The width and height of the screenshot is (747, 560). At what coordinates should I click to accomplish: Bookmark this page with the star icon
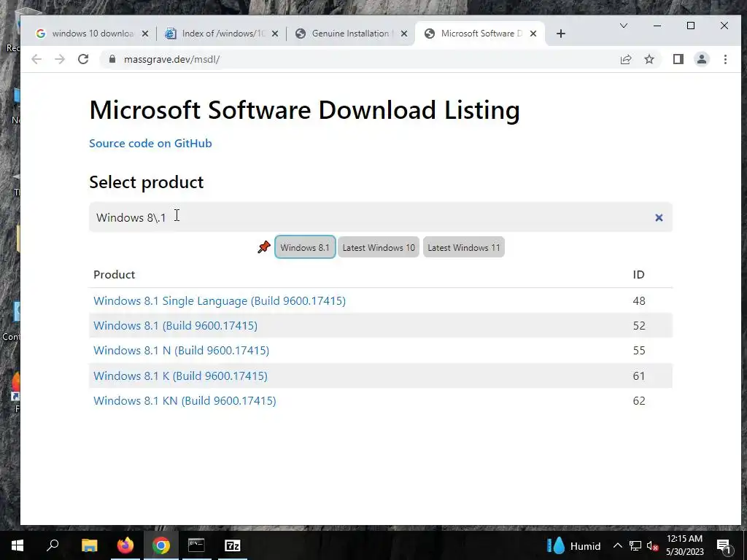(x=649, y=59)
